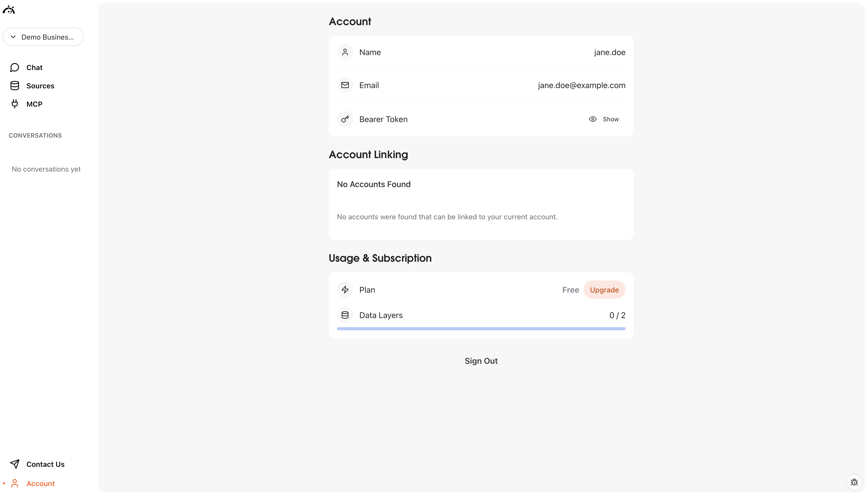This screenshot has height=497, width=868.
Task: Show the Bearer Token value
Action: tap(610, 119)
